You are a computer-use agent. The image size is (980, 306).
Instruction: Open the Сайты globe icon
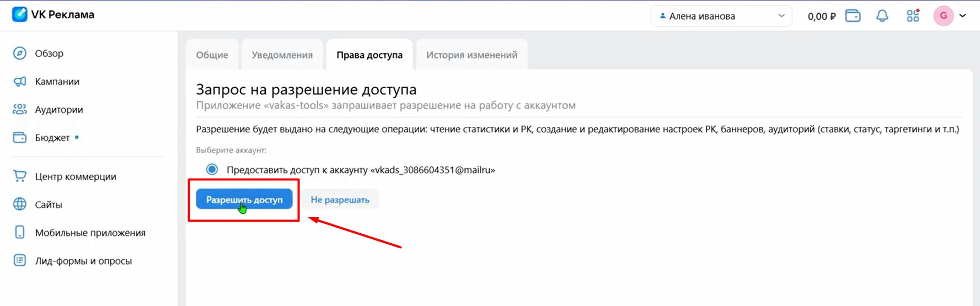coord(20,205)
